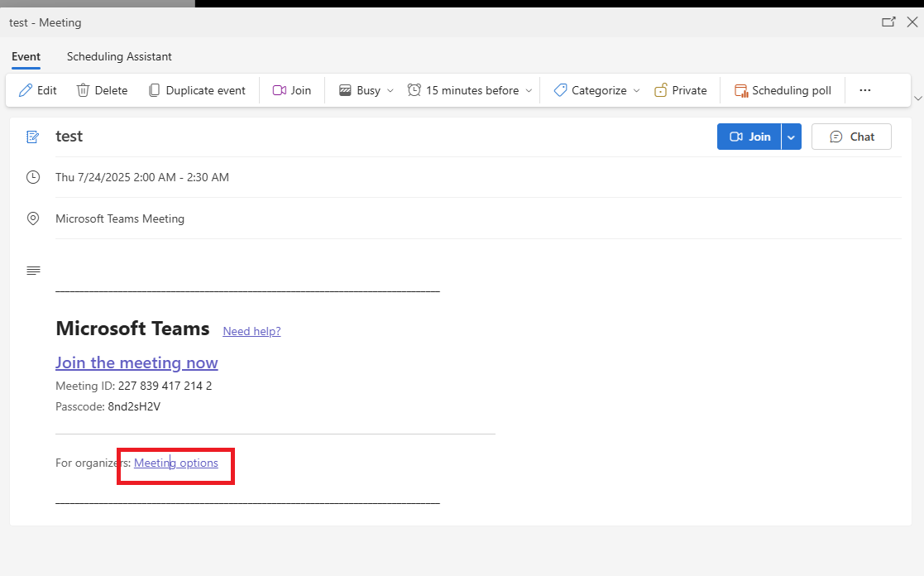Viewport: 924px width, 576px height.
Task: Click the location pin icon
Action: pyautogui.click(x=33, y=218)
